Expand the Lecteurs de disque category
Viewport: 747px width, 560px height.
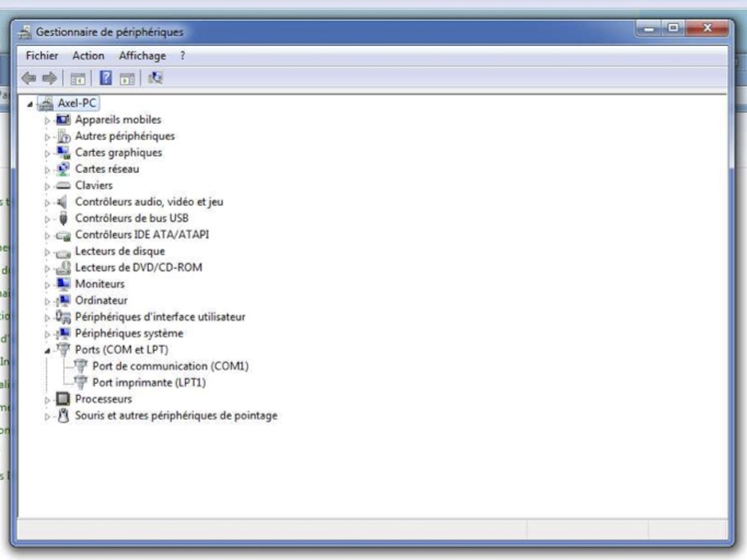coord(47,251)
